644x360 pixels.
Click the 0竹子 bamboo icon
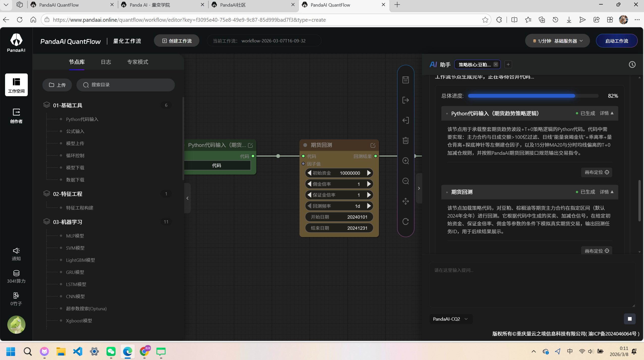pos(16,299)
